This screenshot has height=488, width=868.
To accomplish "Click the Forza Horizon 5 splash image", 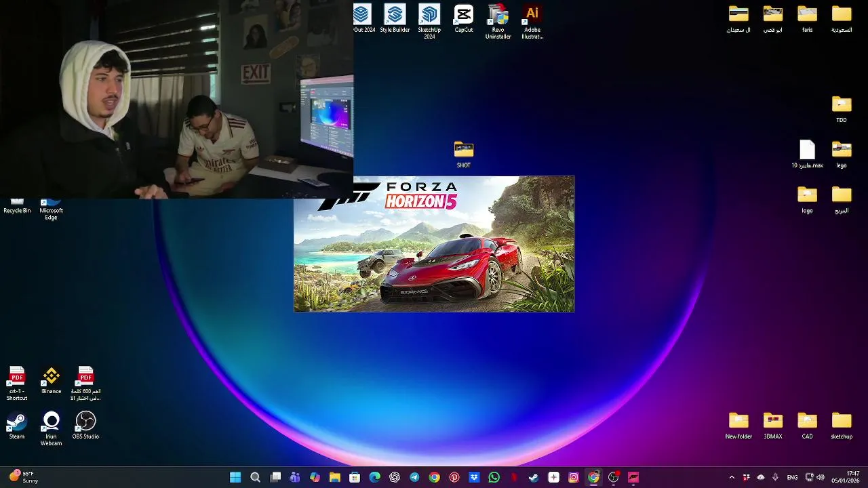I will 434,244.
